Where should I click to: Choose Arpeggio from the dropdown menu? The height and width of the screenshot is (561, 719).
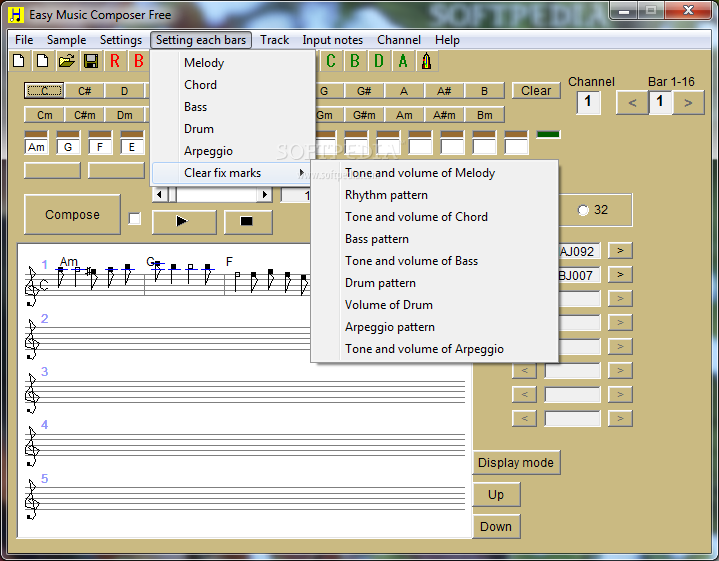(232, 151)
